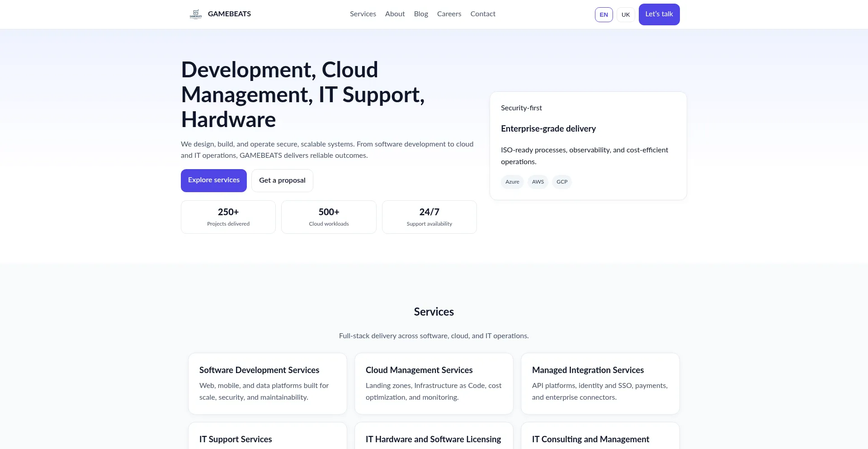Click the Let's talk button
868x449 pixels.
(x=659, y=14)
